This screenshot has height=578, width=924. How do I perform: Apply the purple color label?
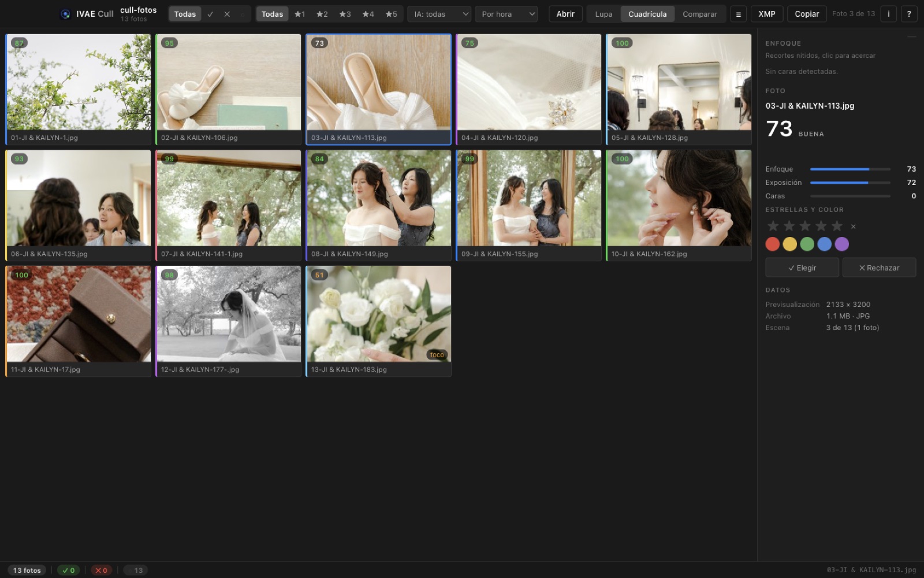coord(842,244)
